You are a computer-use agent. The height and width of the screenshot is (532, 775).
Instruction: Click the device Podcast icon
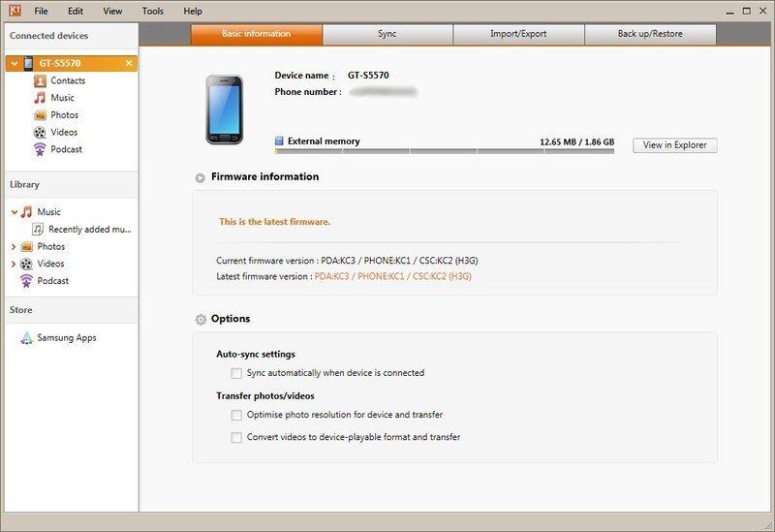[x=40, y=149]
